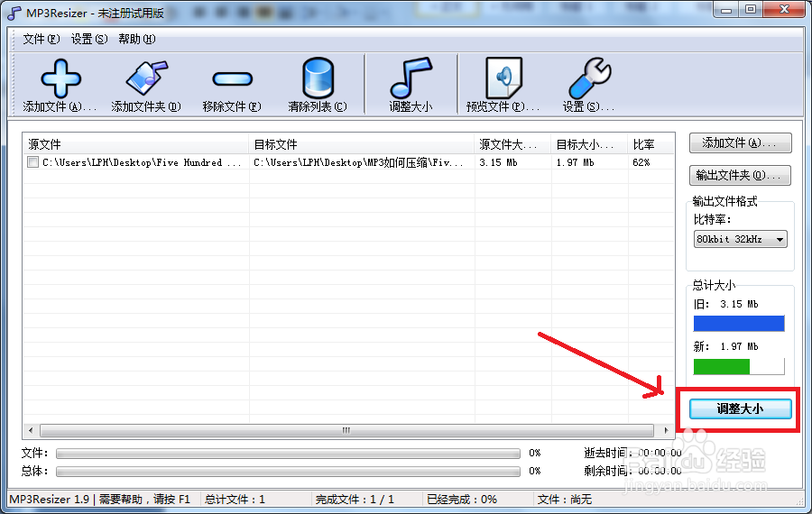
Task: Click the Preview File speaker icon
Action: click(503, 78)
